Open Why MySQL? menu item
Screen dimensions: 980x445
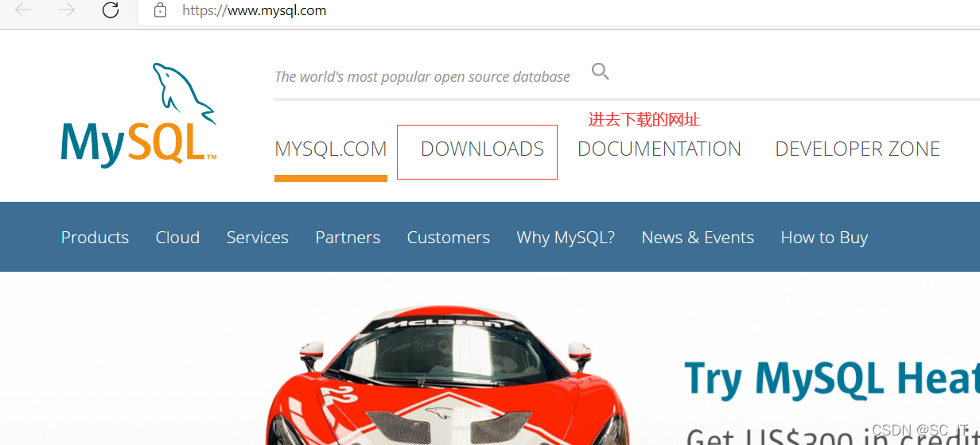(x=566, y=238)
